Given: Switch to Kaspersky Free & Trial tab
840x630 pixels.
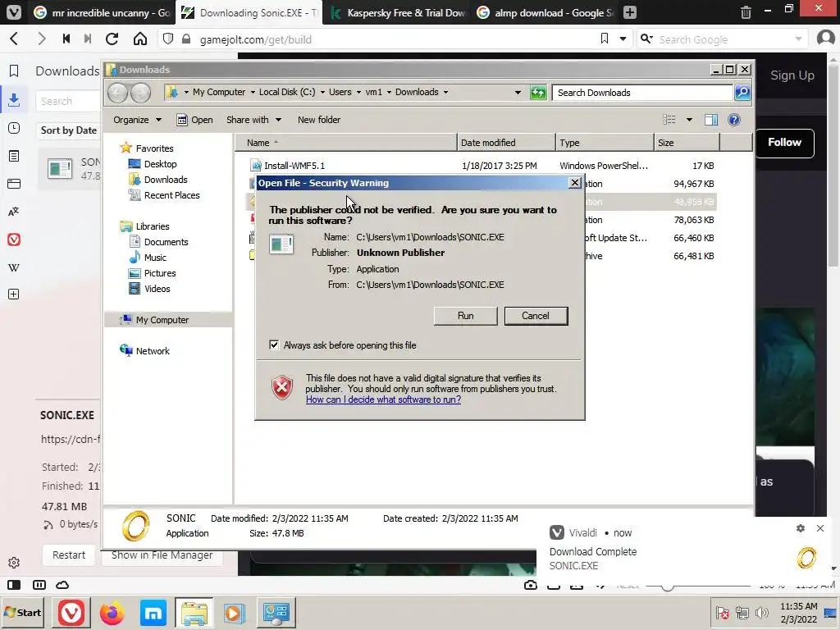Looking at the screenshot, I should pos(398,12).
